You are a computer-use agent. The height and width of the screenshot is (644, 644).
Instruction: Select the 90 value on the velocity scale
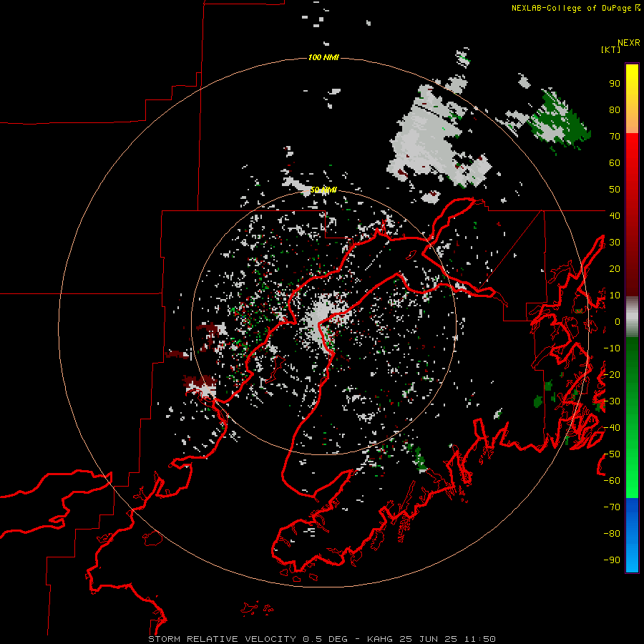click(615, 84)
